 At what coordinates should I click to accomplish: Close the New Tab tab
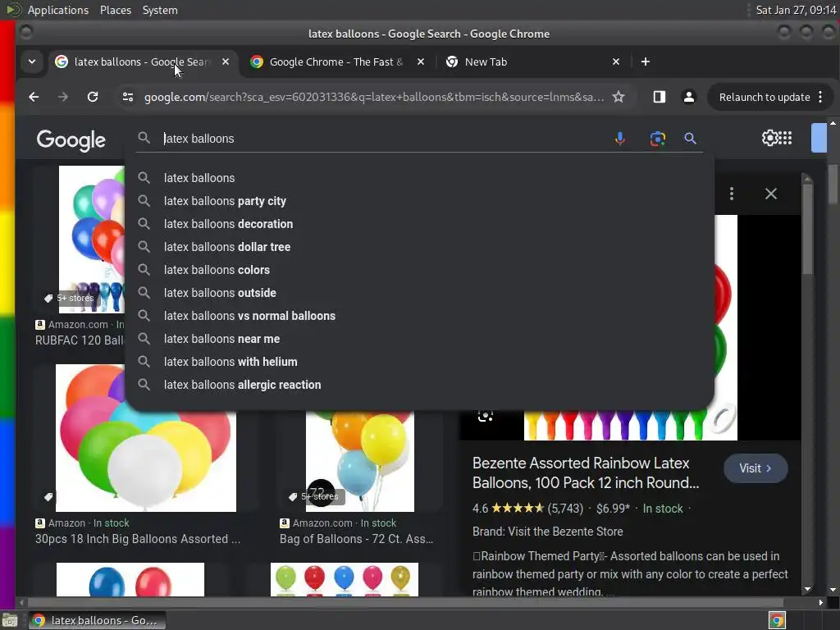616,62
